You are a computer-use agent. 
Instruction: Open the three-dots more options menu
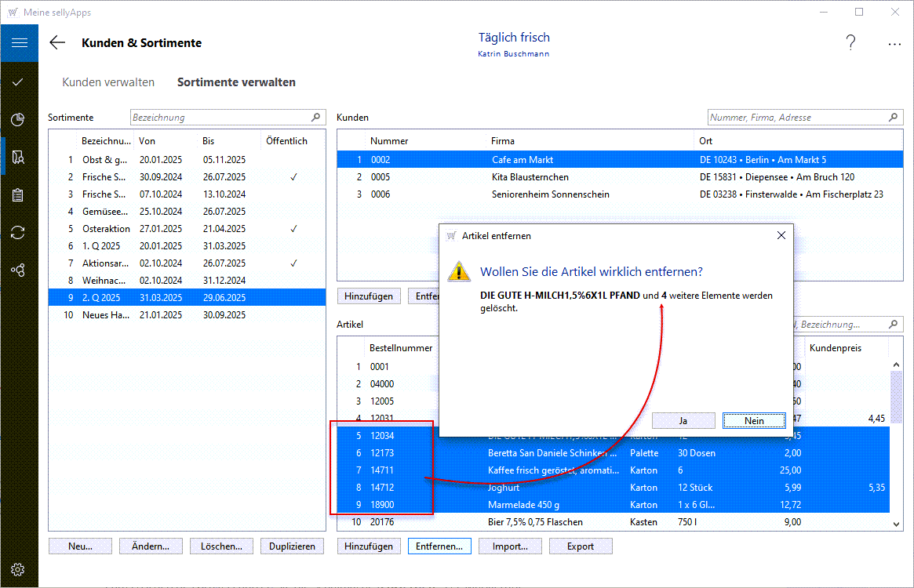click(x=894, y=44)
